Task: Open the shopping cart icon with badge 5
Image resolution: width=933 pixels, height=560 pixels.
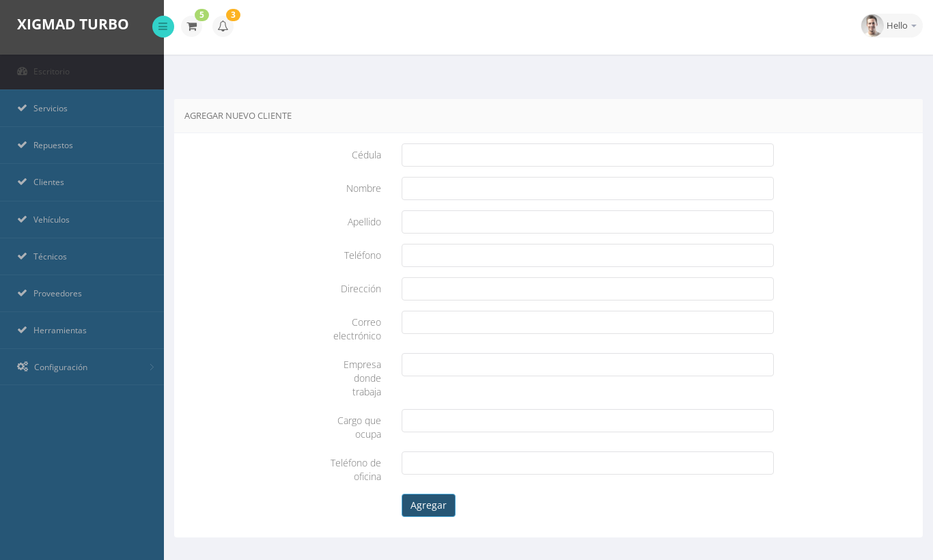Action: pos(192,27)
